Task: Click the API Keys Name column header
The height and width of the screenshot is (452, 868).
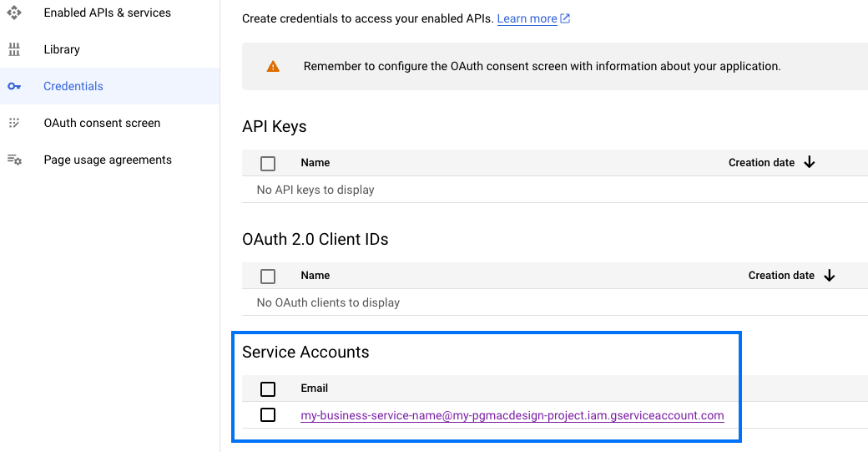Action: point(315,163)
